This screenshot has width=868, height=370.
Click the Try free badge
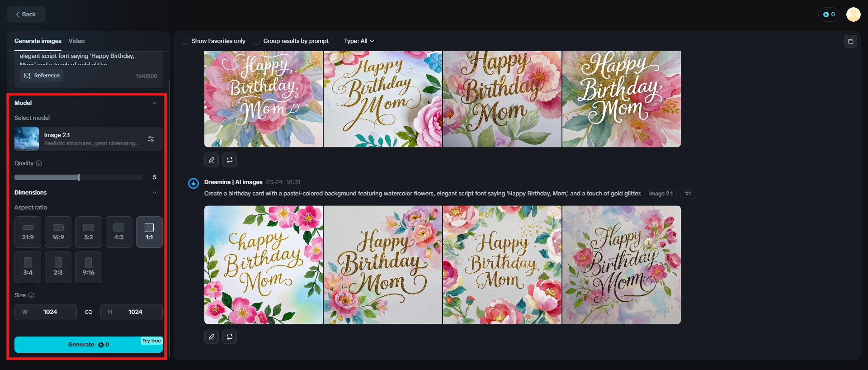(x=151, y=341)
